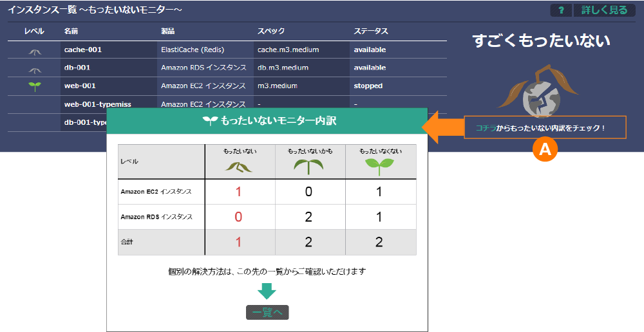Image resolution: width=644 pixels, height=332 pixels.
Task: Click the ステータス column header
Action: tap(371, 31)
